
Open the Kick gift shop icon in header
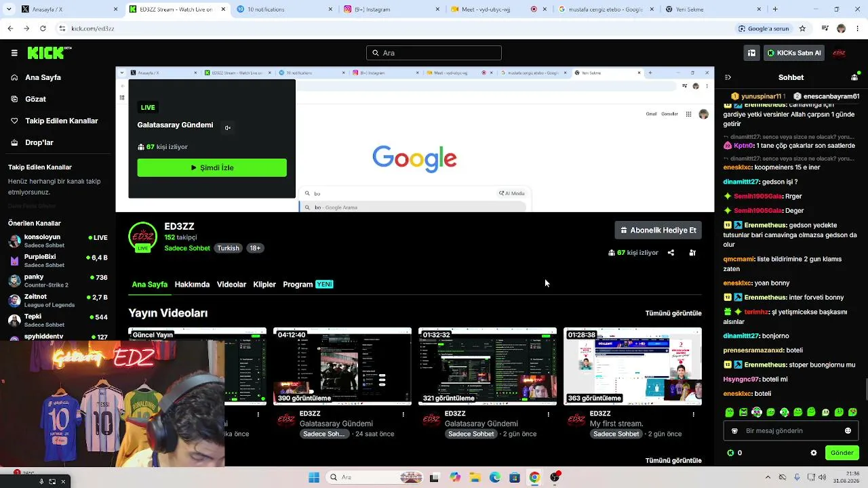pyautogui.click(x=751, y=53)
